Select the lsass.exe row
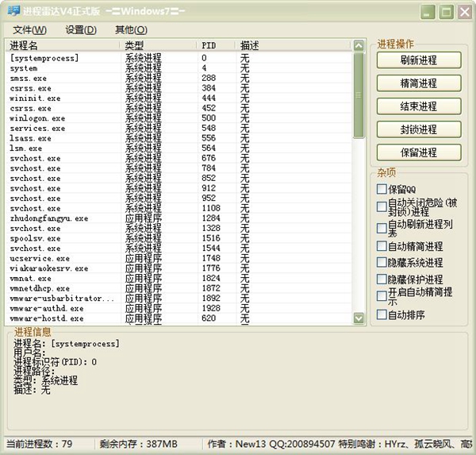The height and width of the screenshot is (455, 476). click(178, 138)
